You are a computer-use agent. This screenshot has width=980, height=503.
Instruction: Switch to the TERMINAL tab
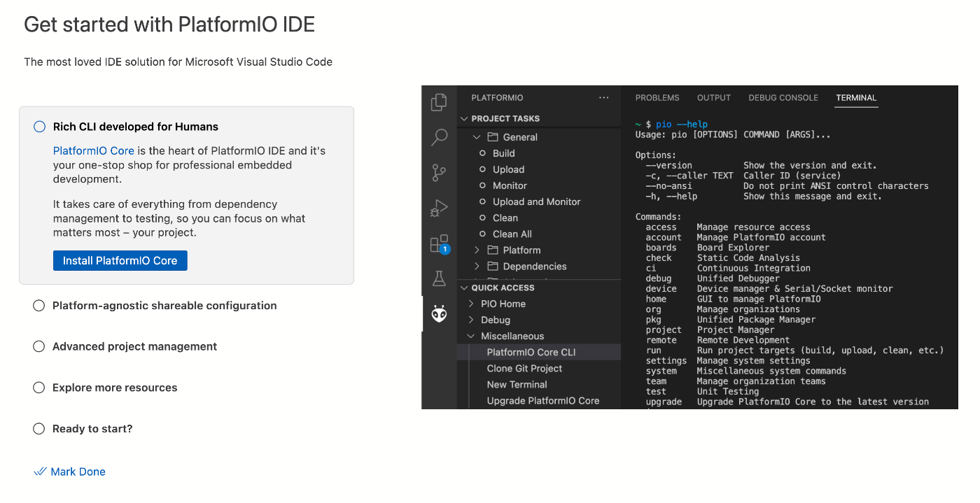tap(856, 98)
